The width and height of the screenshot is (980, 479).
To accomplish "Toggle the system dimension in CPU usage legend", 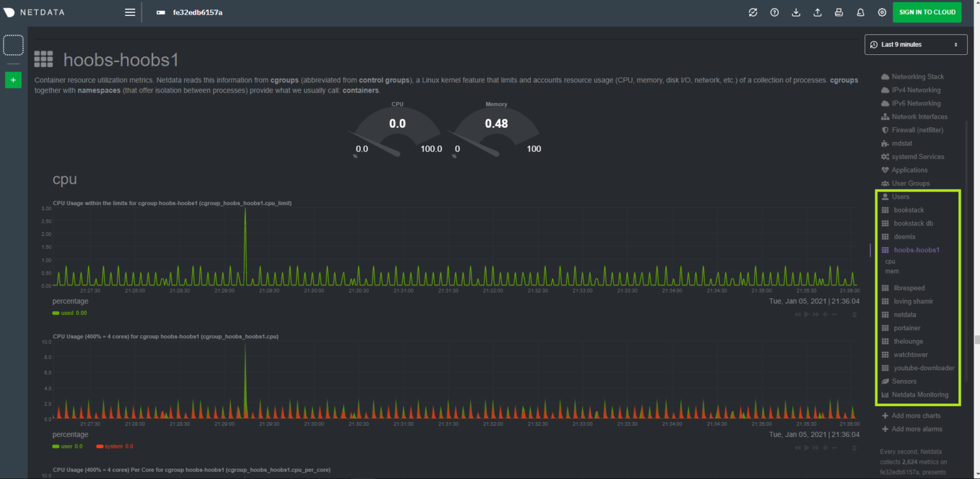I will pyautogui.click(x=114, y=446).
